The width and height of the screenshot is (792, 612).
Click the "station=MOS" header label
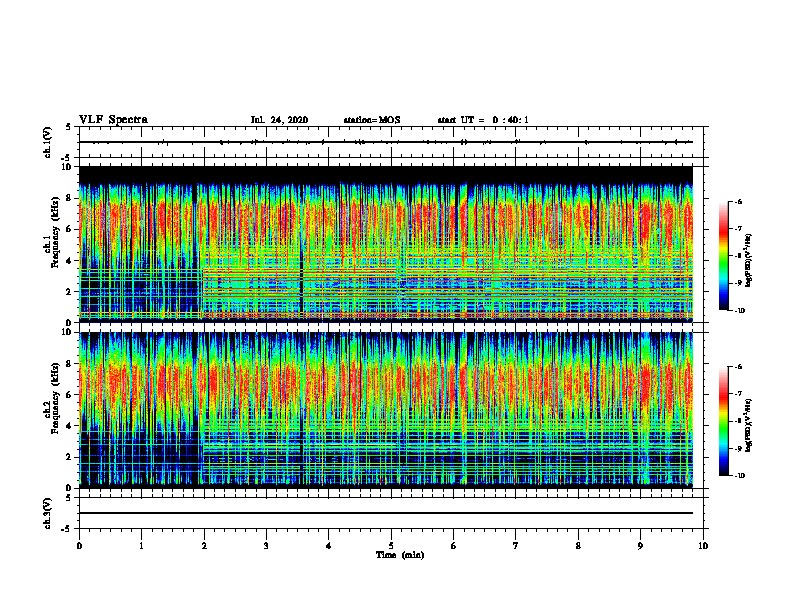point(372,120)
